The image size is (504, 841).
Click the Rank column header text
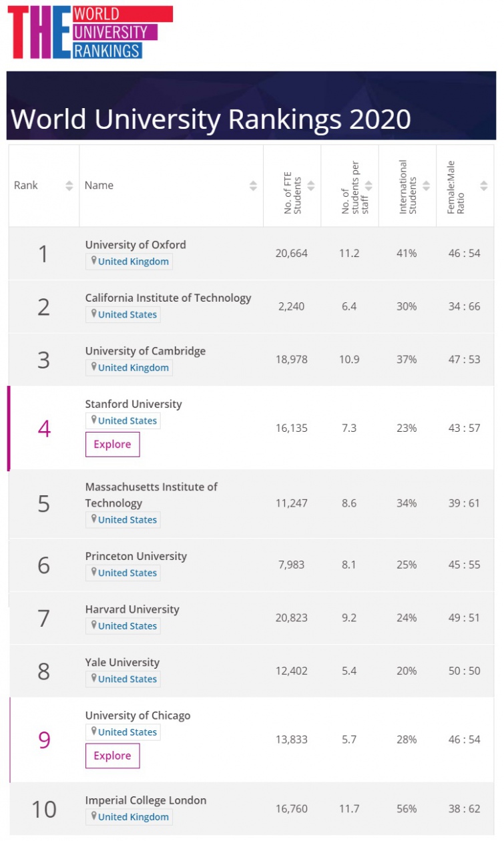[26, 186]
